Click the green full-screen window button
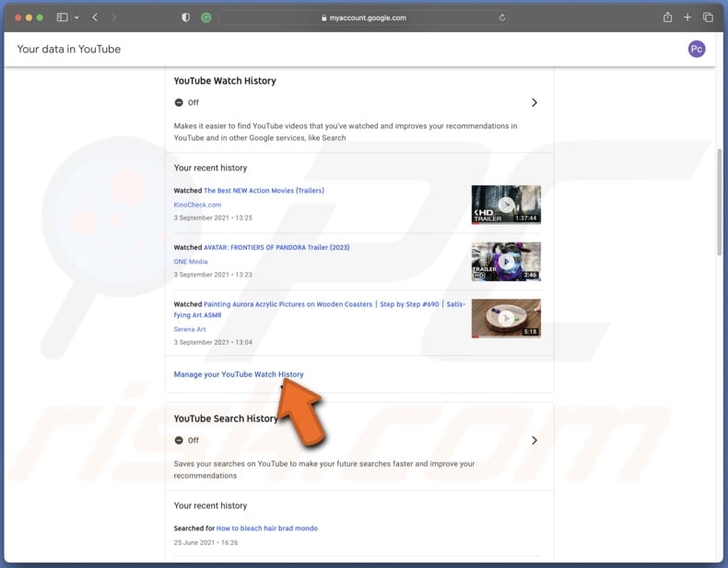The image size is (728, 568). point(40,18)
